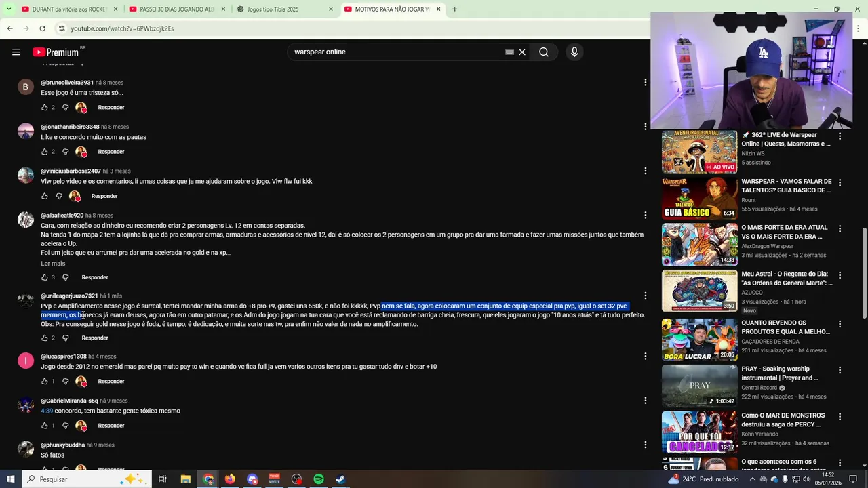Open 'QUANTO REVENDO OS PRODUTOS' video thumbnail
This screenshot has width=868, height=488.
[699, 340]
